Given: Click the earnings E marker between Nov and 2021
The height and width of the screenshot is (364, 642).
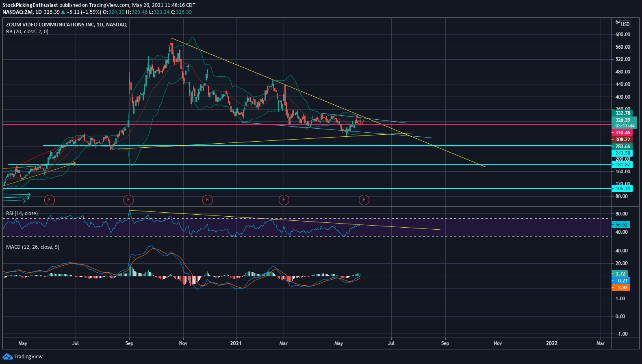Looking at the screenshot, I should pyautogui.click(x=207, y=200).
